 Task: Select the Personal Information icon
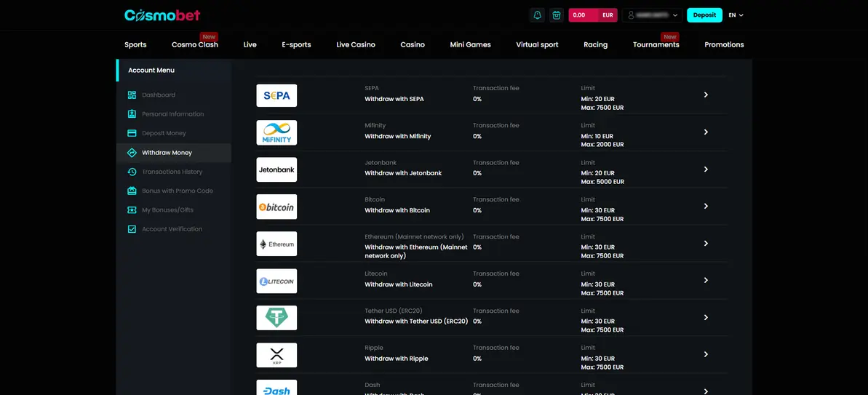(x=132, y=114)
